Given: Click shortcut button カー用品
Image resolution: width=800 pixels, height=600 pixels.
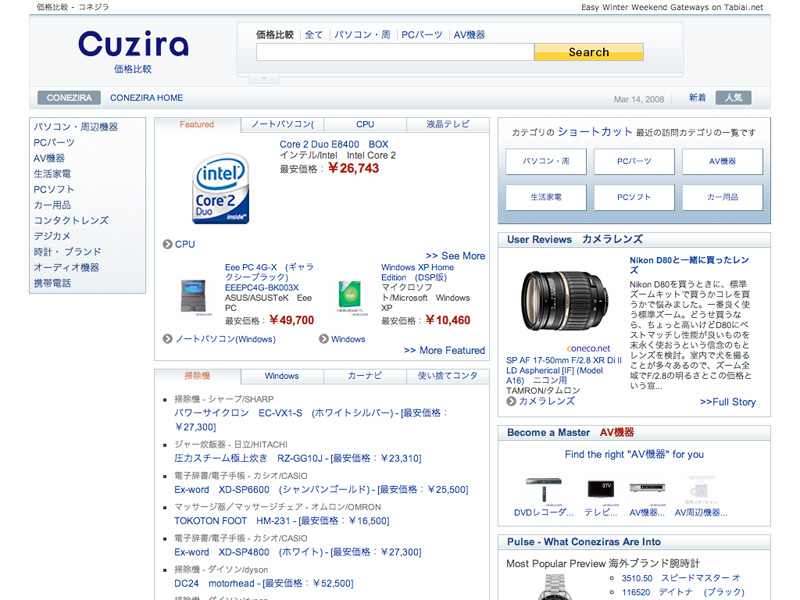Looking at the screenshot, I should point(722,197).
